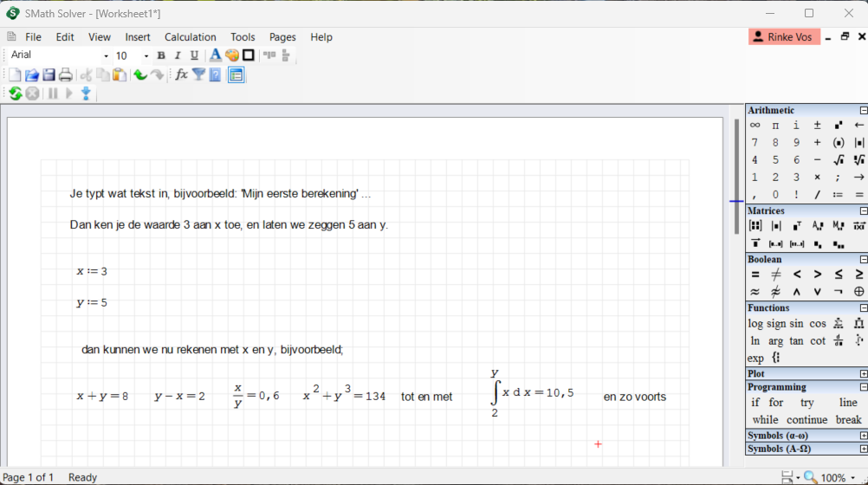
Task: Open the font size dropdown
Action: tap(146, 56)
